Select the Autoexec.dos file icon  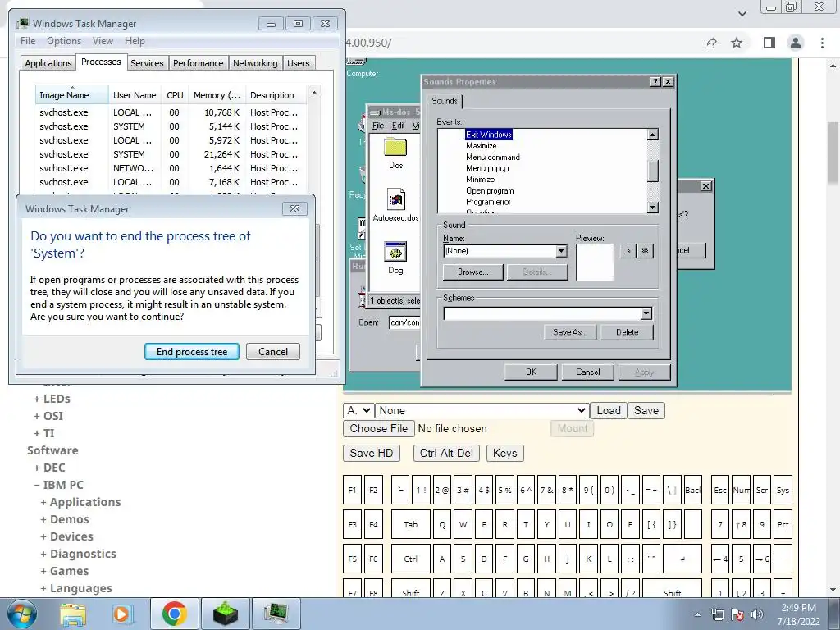tap(396, 205)
